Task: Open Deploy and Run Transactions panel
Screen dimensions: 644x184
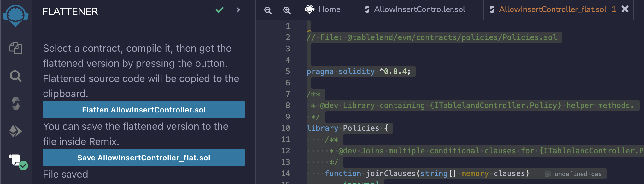Action: (x=15, y=131)
